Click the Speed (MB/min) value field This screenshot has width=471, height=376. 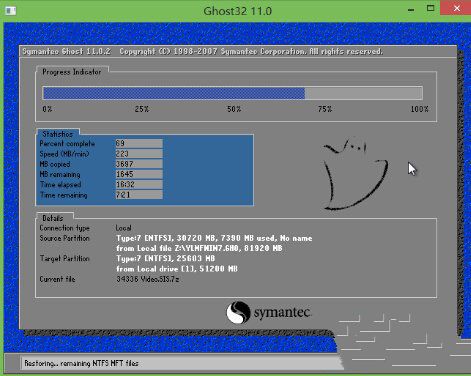[139, 154]
